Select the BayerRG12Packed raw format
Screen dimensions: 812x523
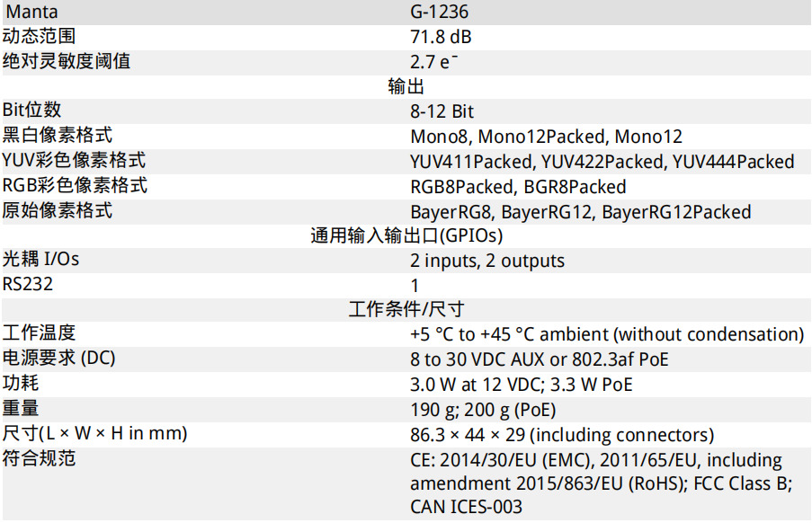coord(676,213)
